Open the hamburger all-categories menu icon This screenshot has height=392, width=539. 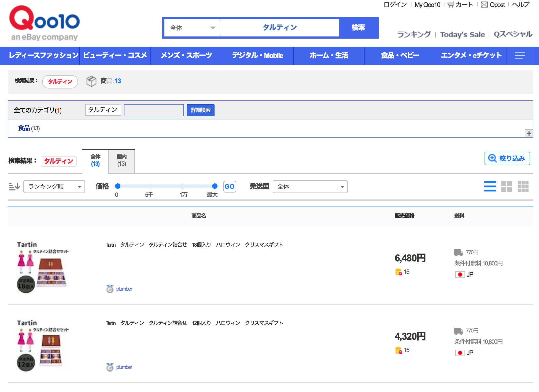[x=520, y=56]
